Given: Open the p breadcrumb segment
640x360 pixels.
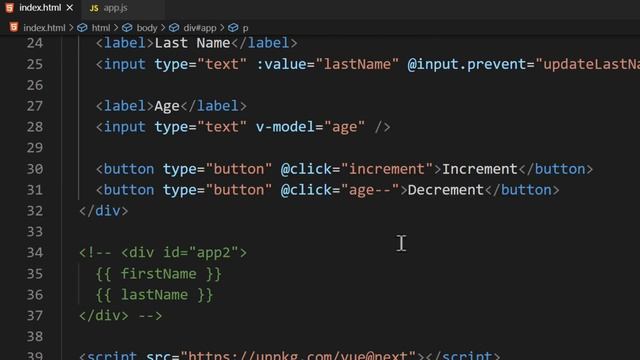Looking at the screenshot, I should (245, 28).
